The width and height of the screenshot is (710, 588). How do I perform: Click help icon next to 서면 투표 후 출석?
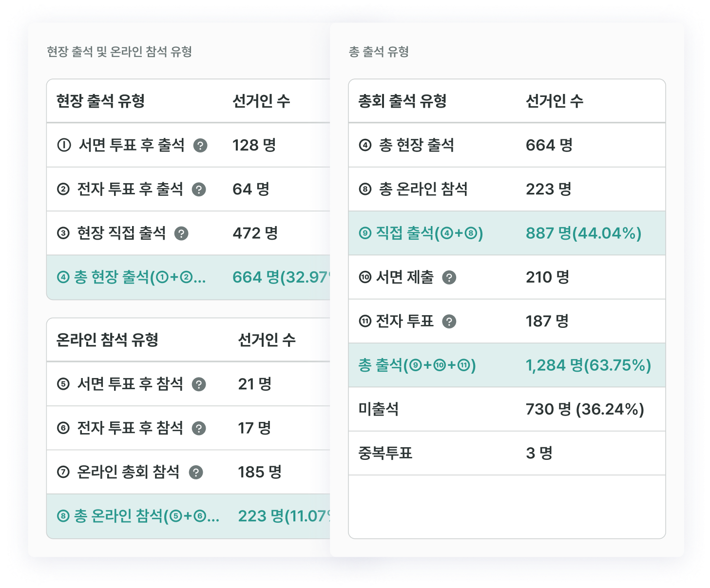[x=200, y=145]
